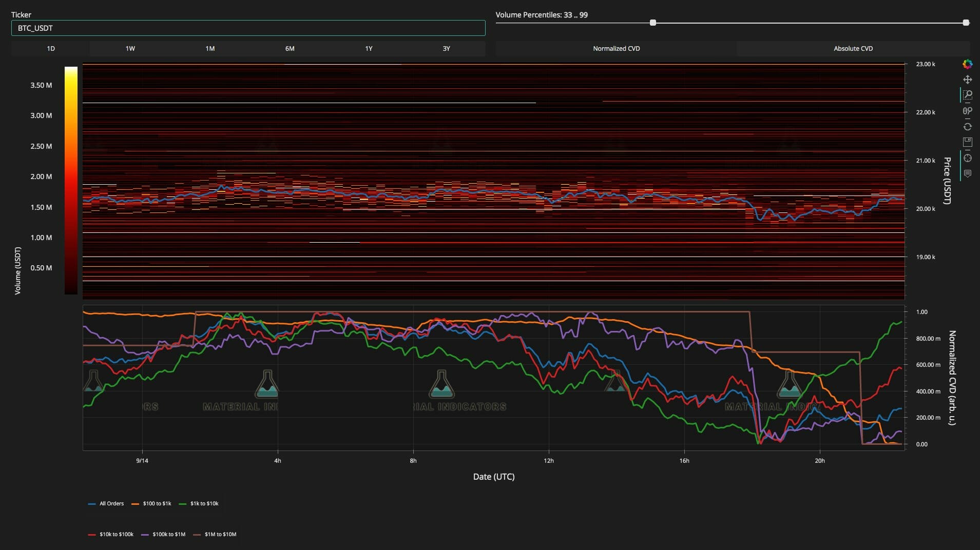Toggle the $1M to $10M legend entry
Image resolution: width=980 pixels, height=550 pixels.
click(215, 534)
